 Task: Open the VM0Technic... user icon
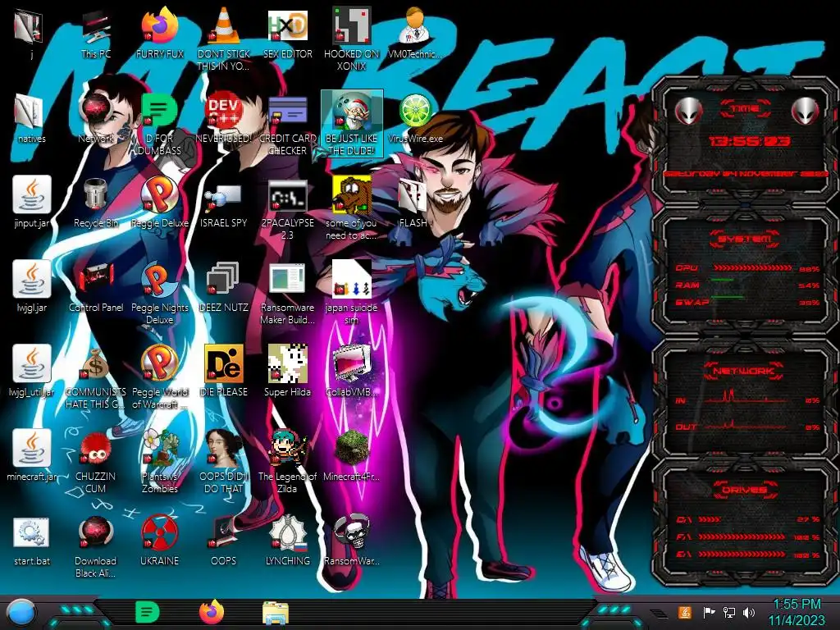(x=415, y=27)
